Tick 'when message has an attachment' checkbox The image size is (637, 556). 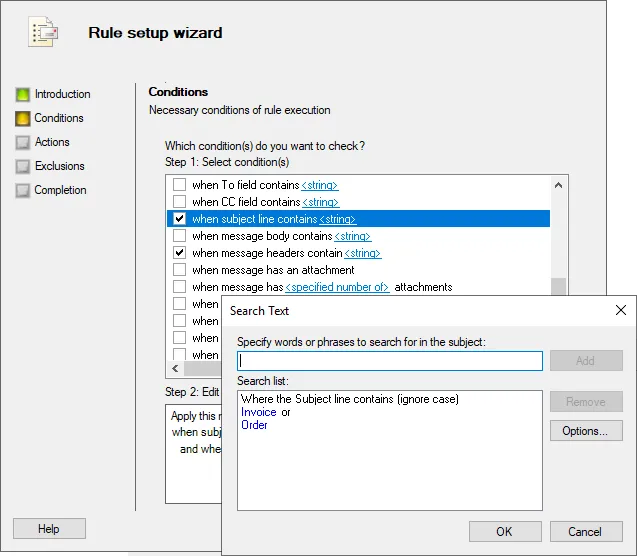click(x=180, y=270)
